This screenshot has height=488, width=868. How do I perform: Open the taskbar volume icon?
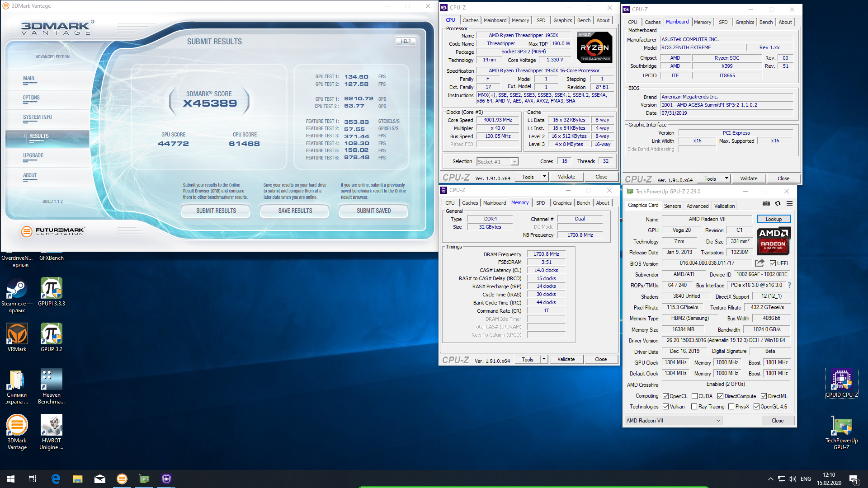pyautogui.click(x=792, y=479)
